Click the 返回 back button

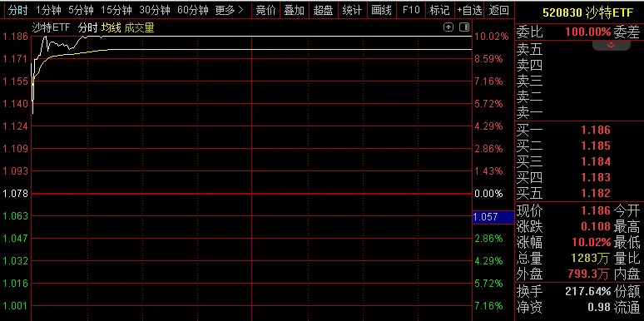click(x=499, y=10)
